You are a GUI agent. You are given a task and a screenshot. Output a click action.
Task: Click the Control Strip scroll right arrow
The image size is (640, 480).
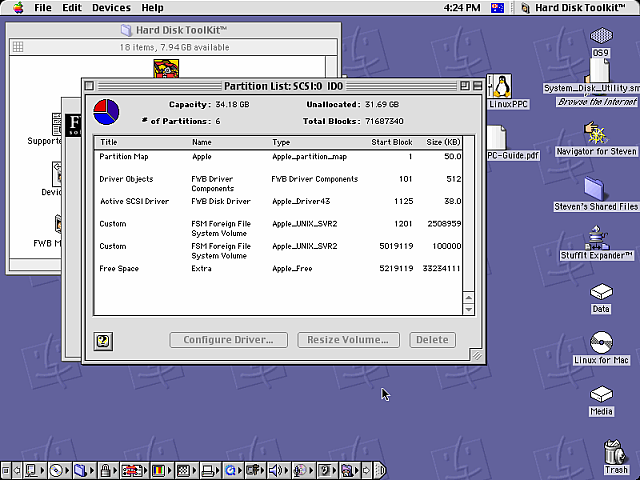pyautogui.click(x=367, y=471)
